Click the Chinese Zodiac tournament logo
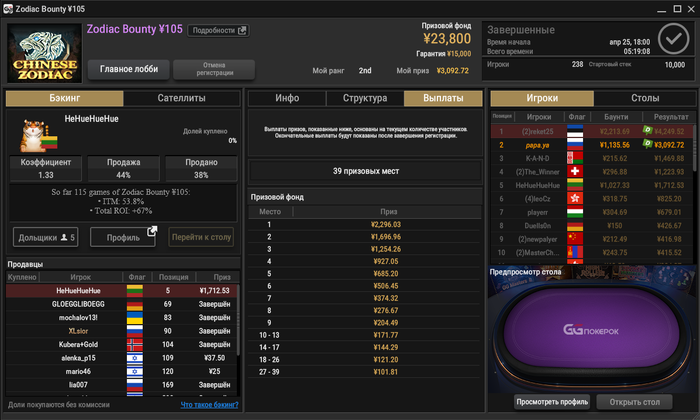This screenshot has width=700, height=420. [45, 53]
